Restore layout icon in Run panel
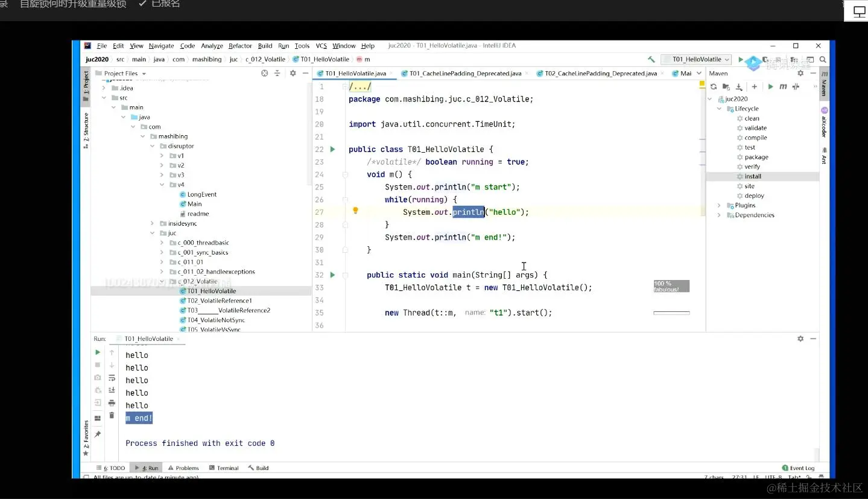Screen dimensions: 868x499 click(98, 418)
